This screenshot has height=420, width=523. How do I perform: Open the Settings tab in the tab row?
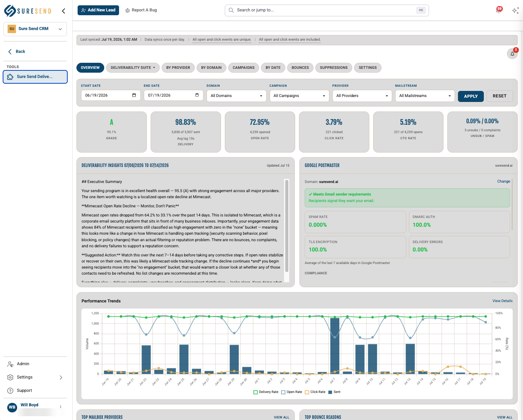click(x=368, y=68)
